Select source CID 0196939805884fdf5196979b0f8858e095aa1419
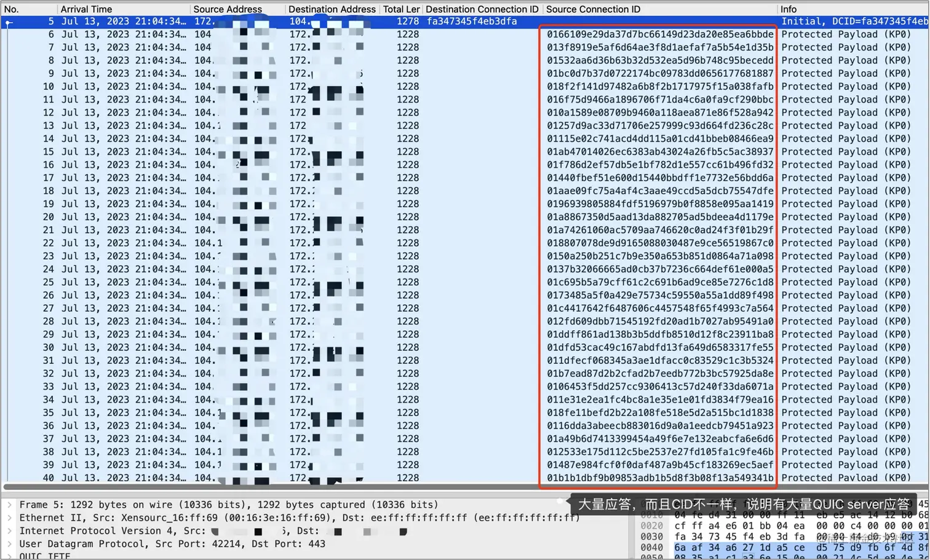This screenshot has width=930, height=560. (x=660, y=204)
